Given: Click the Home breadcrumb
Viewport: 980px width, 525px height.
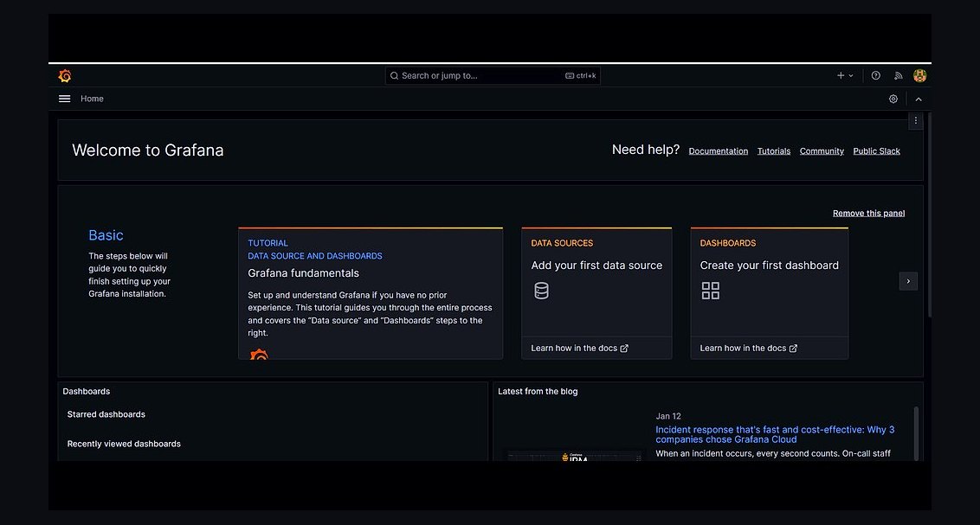Looking at the screenshot, I should click(92, 99).
